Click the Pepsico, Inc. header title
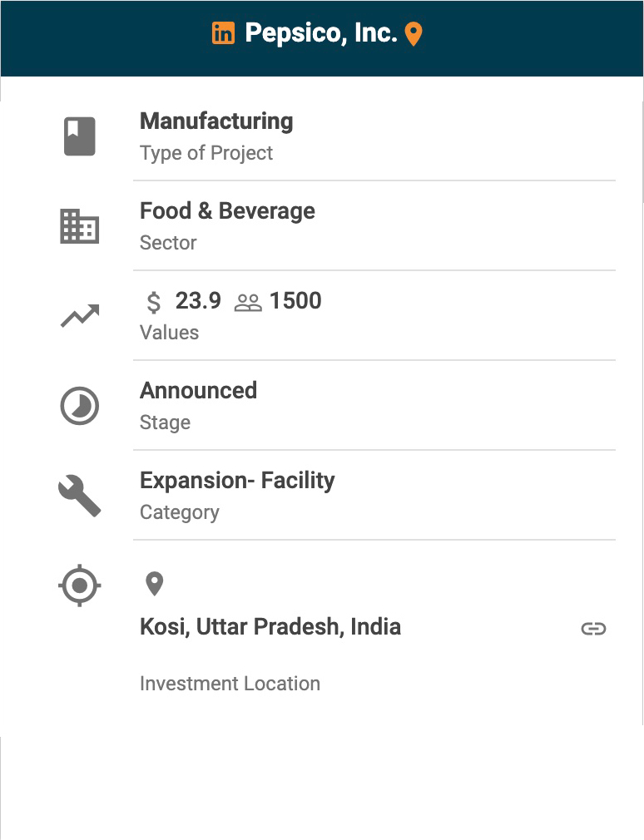Viewport: 644px width, 840px height. click(x=320, y=33)
